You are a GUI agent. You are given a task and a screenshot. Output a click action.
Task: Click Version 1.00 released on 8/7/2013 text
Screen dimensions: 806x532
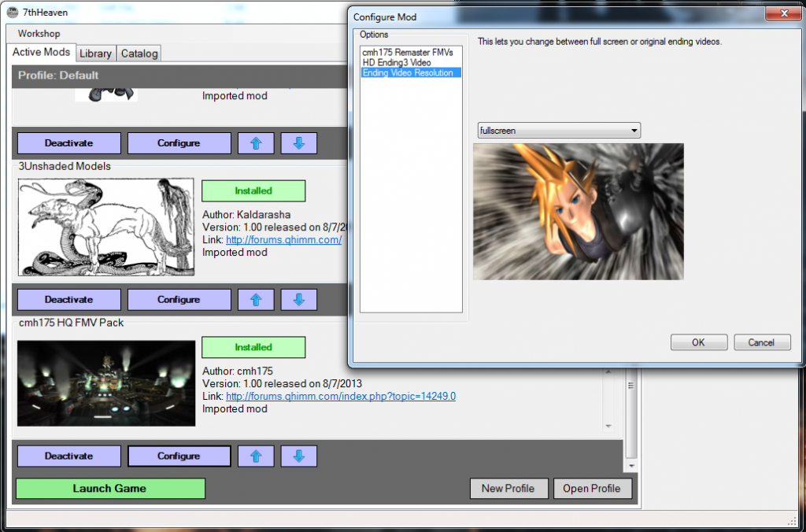(283, 384)
